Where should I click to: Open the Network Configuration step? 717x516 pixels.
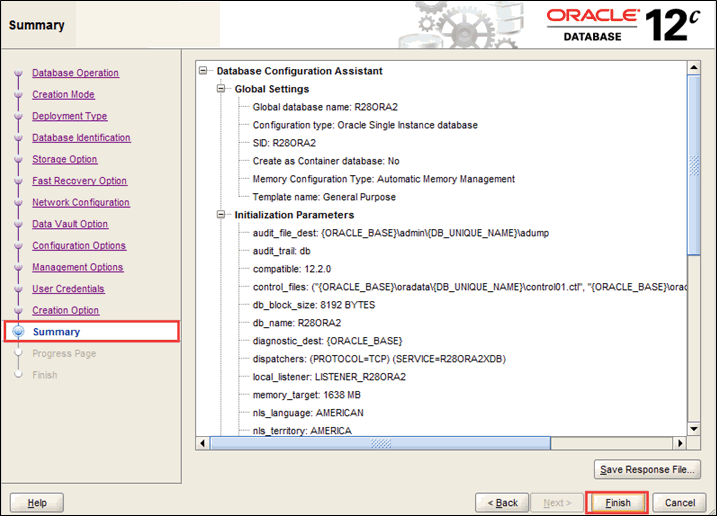pyautogui.click(x=80, y=202)
